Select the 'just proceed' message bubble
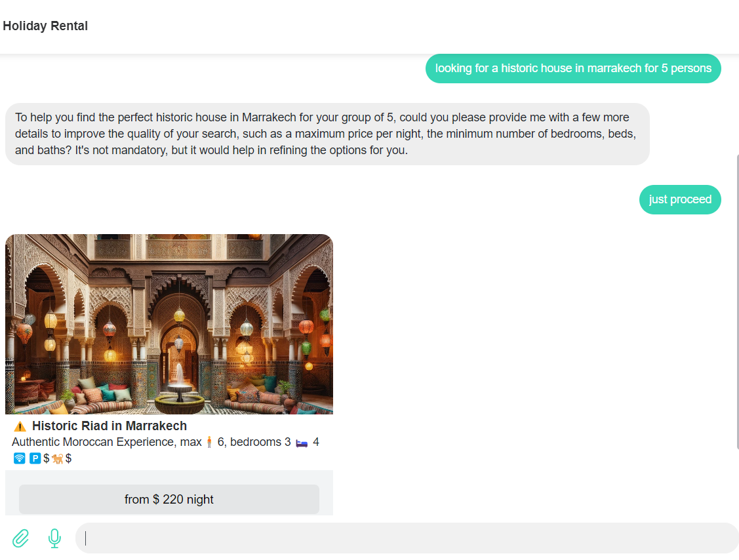The width and height of the screenshot is (739, 560). pos(680,200)
